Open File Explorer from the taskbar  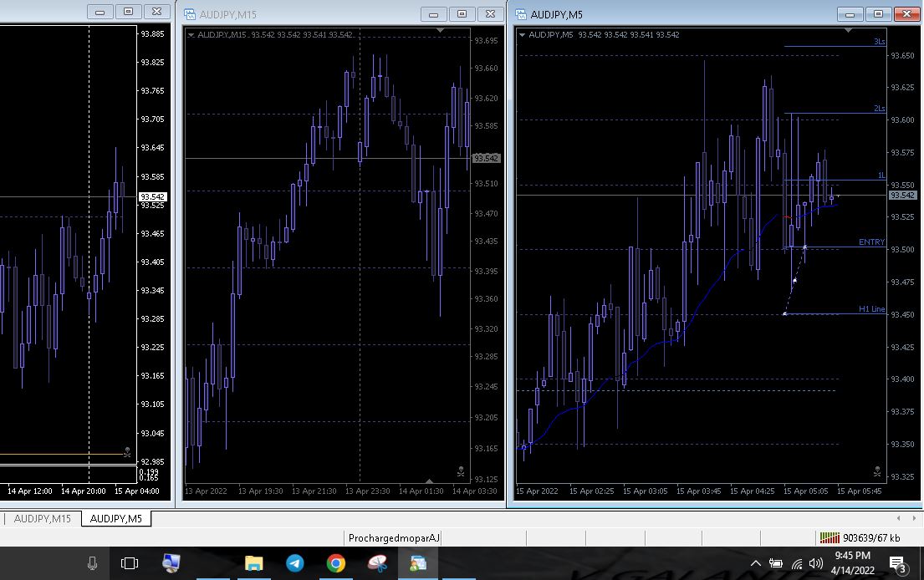(254, 563)
